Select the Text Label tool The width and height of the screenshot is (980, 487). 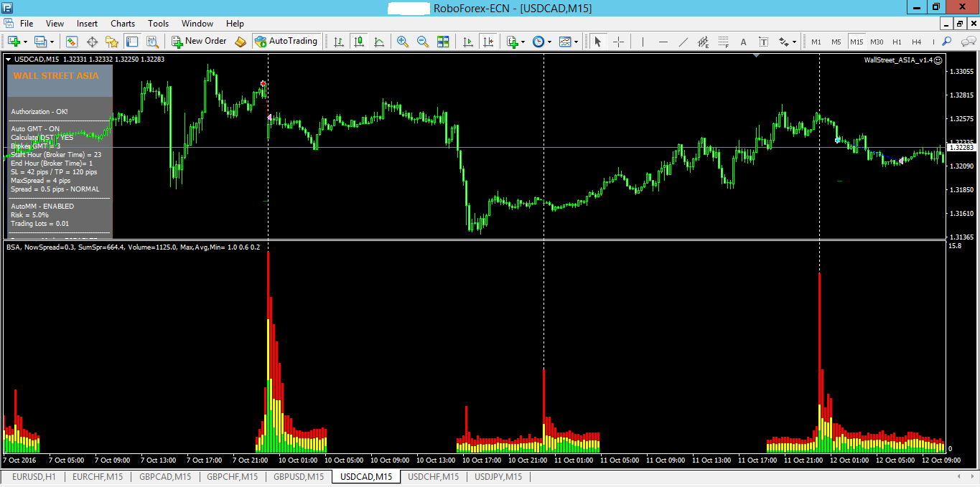tap(763, 42)
